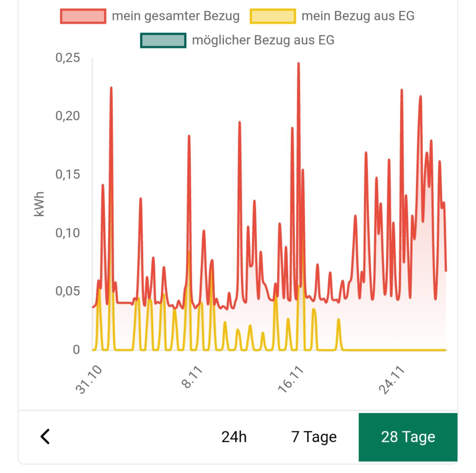
Task: Switch to the 24h view
Action: pyautogui.click(x=234, y=437)
